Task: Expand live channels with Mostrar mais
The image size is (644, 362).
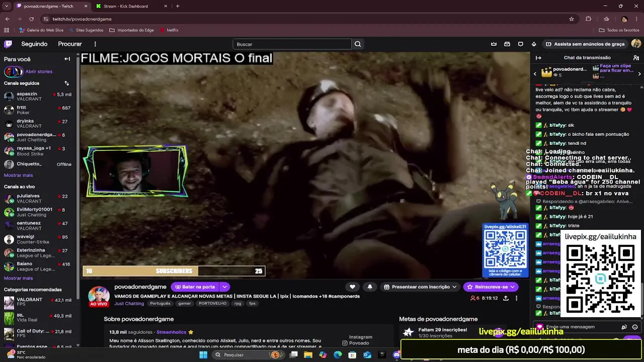Action: point(18,278)
